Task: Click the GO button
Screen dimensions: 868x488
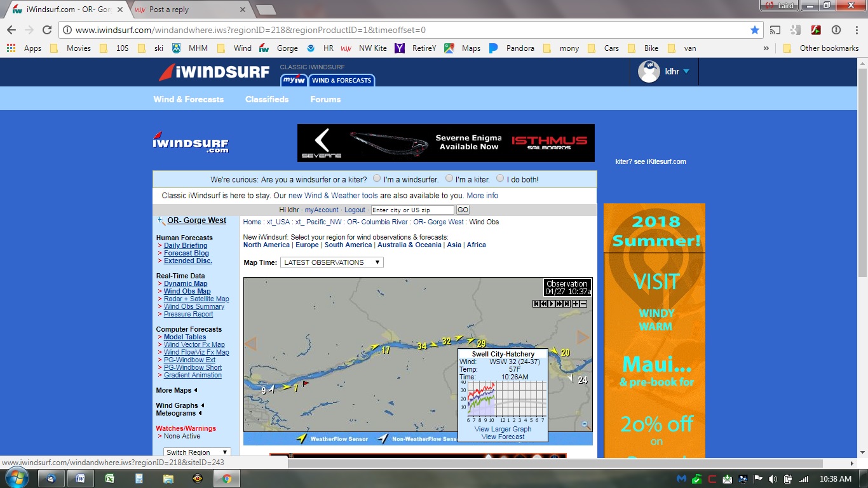Action: (x=463, y=210)
